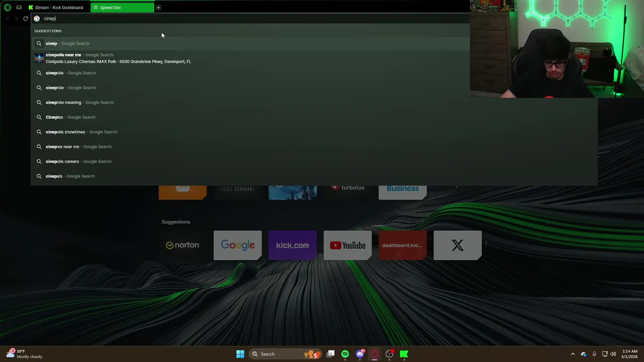Open the Business speed dial tile
The image size is (644, 362).
tap(403, 192)
